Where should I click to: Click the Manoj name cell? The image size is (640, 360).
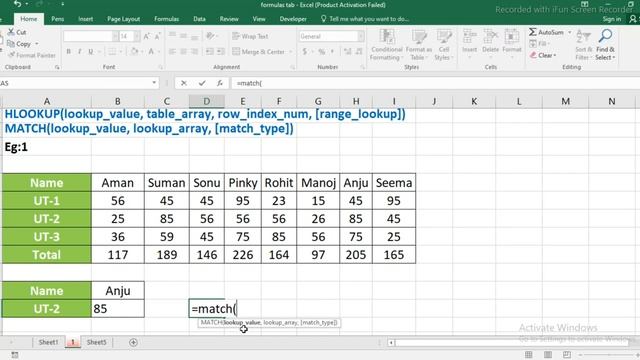pyautogui.click(x=318, y=182)
